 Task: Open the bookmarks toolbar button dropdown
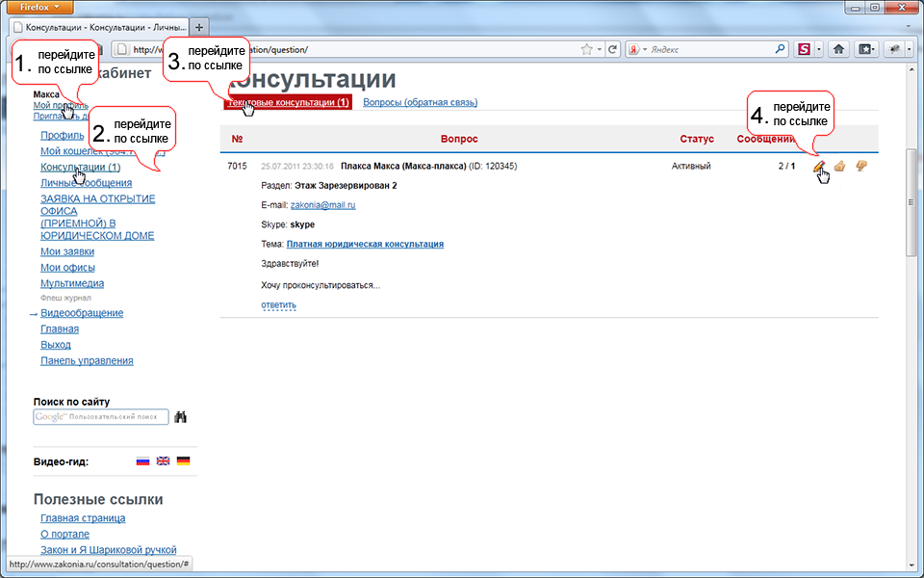868,49
